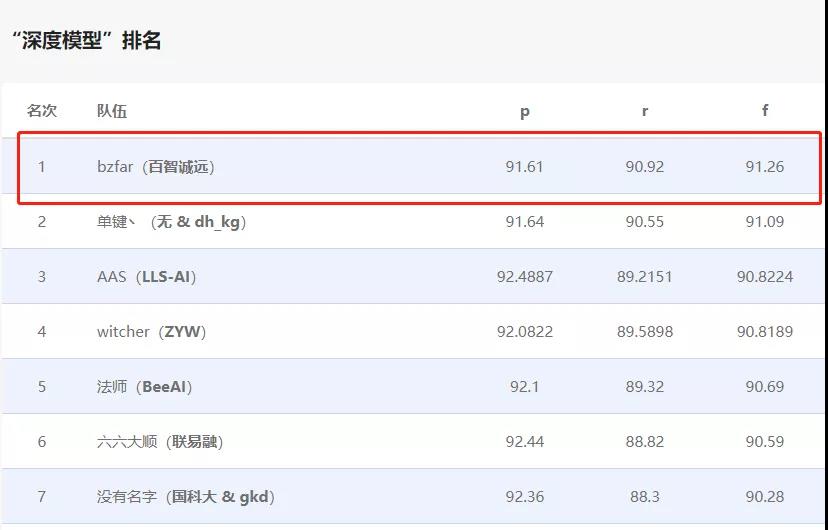Select the AAS (LLS-AI) team entry

click(146, 277)
